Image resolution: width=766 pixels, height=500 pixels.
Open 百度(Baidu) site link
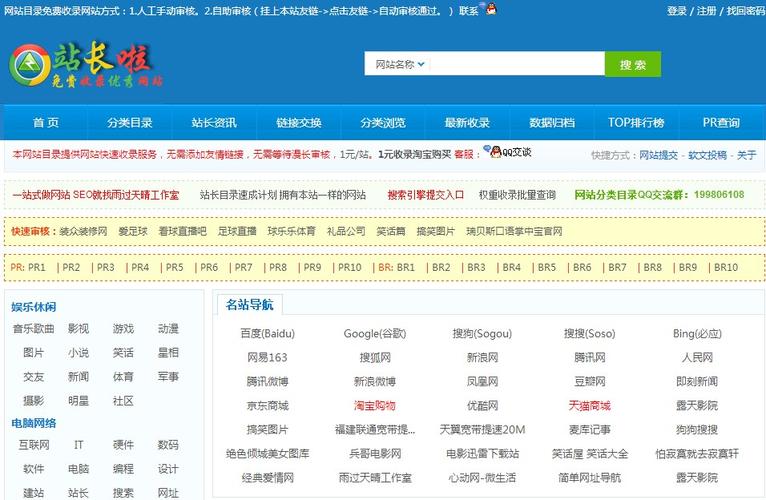(268, 334)
